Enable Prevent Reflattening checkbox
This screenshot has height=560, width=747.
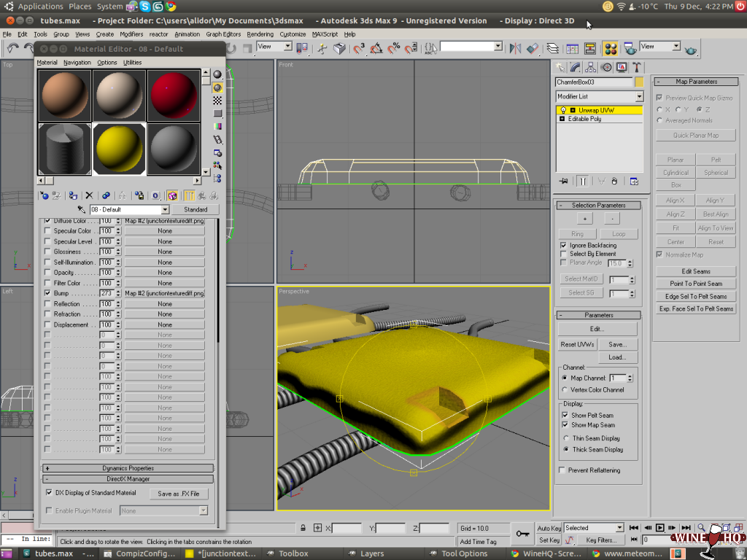(x=562, y=470)
